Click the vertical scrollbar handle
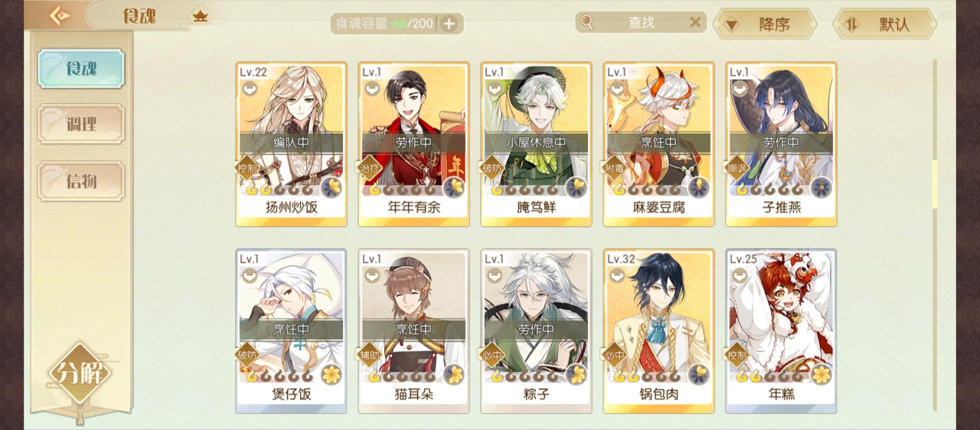980x430 pixels. tap(935, 184)
